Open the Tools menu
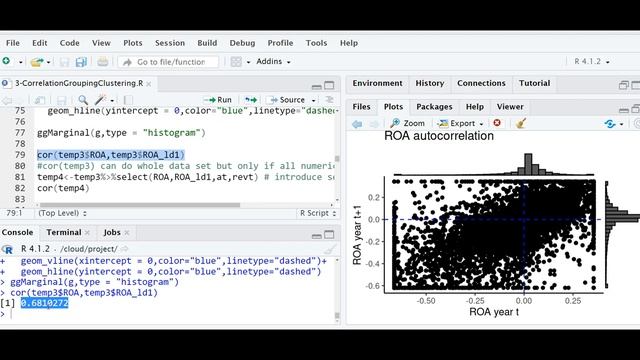This screenshot has height=360, width=640. tap(316, 43)
